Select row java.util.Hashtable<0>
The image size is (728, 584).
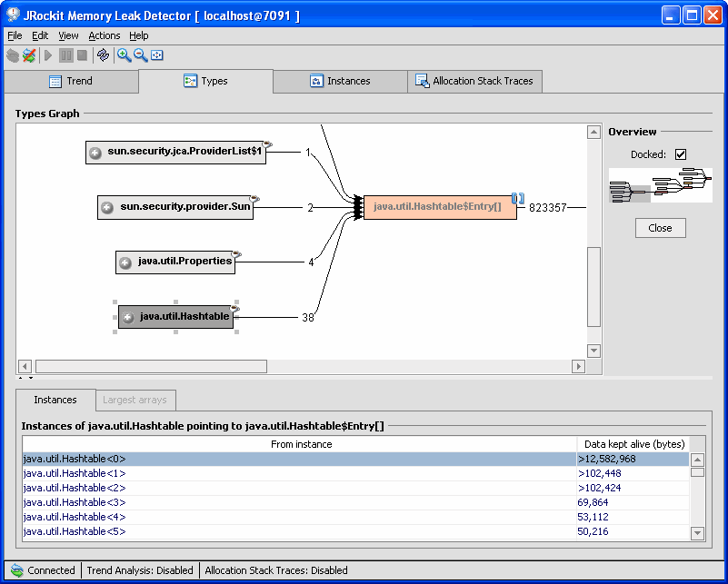click(x=355, y=459)
